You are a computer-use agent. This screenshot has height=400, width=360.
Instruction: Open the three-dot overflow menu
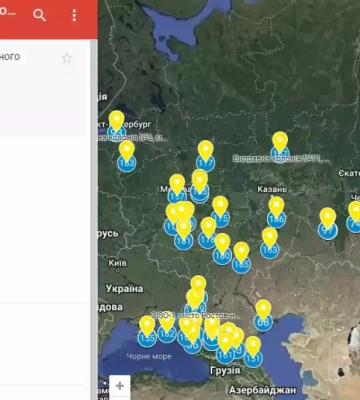coord(74,15)
